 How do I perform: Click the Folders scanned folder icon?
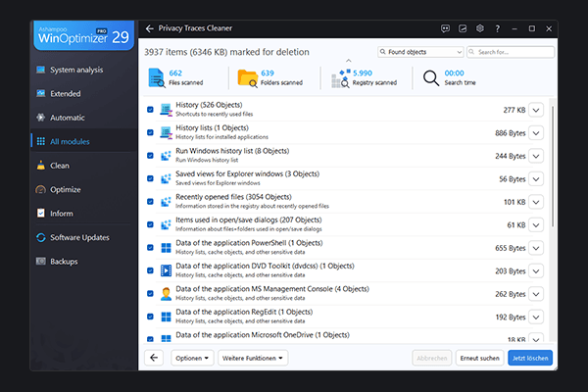pyautogui.click(x=248, y=78)
